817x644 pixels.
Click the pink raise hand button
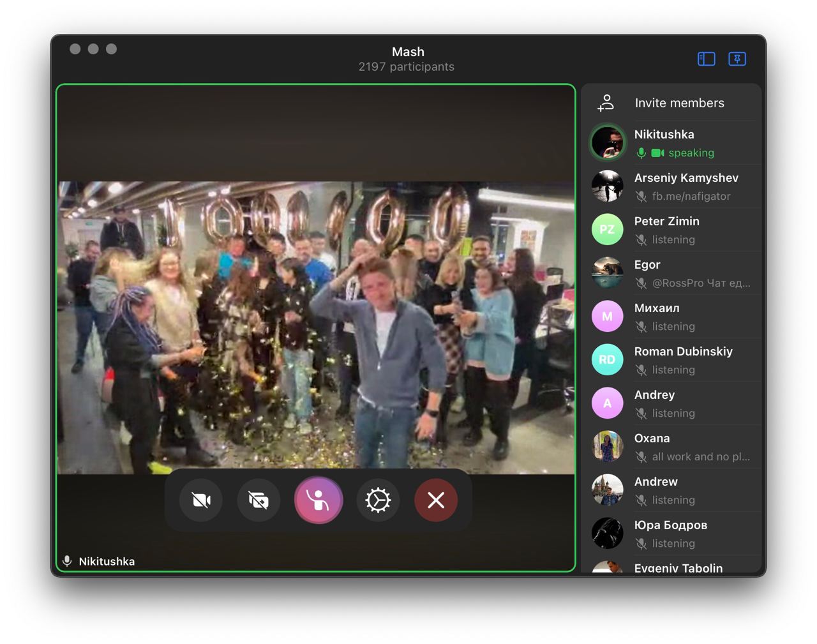coord(319,500)
